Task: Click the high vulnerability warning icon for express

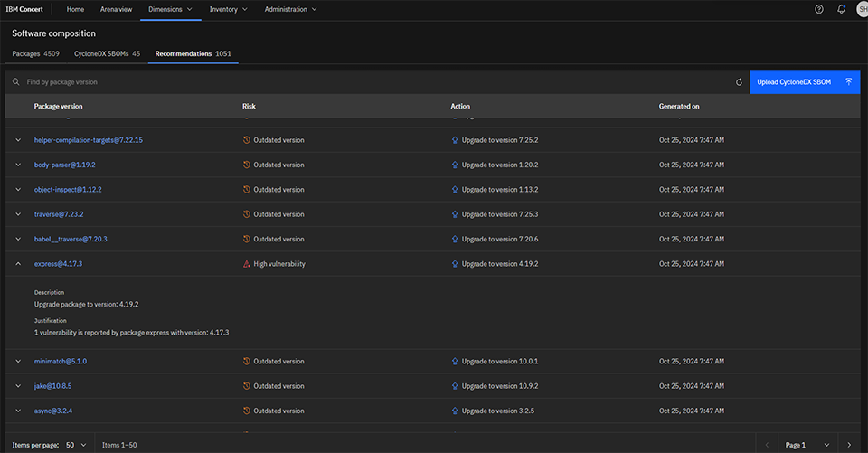Action: pyautogui.click(x=246, y=264)
